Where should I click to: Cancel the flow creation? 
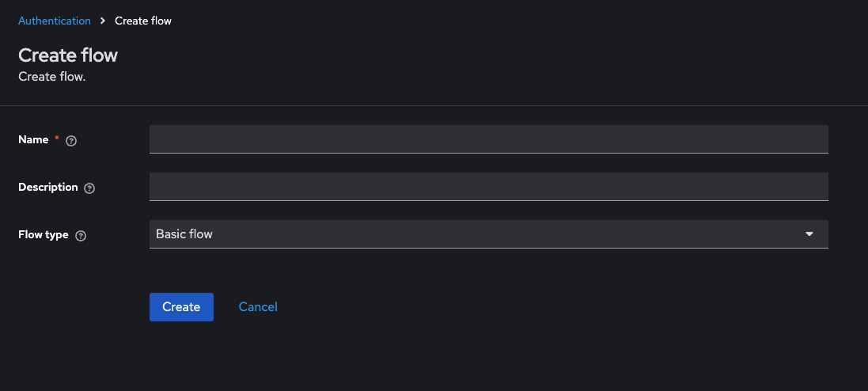pos(258,307)
